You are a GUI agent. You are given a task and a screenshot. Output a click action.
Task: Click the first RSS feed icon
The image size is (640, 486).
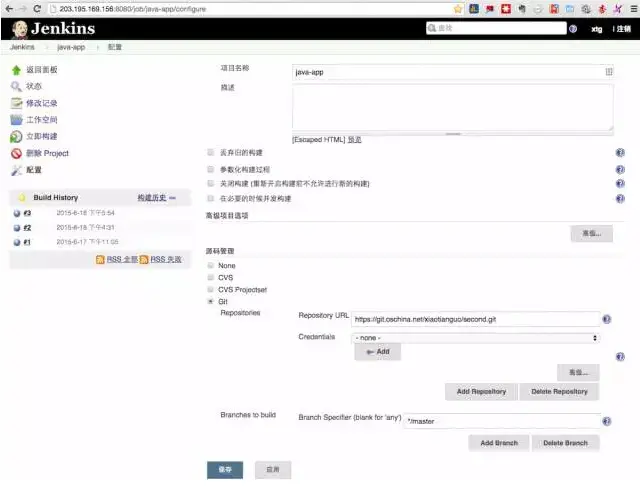(x=100, y=260)
